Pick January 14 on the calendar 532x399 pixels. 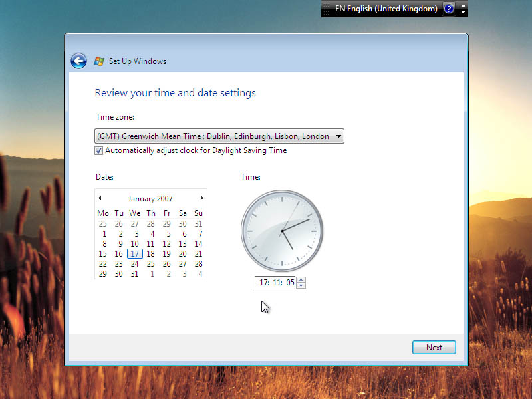point(198,243)
